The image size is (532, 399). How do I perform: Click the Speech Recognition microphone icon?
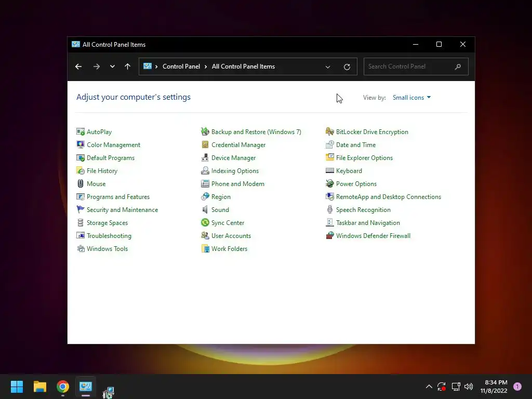point(329,210)
